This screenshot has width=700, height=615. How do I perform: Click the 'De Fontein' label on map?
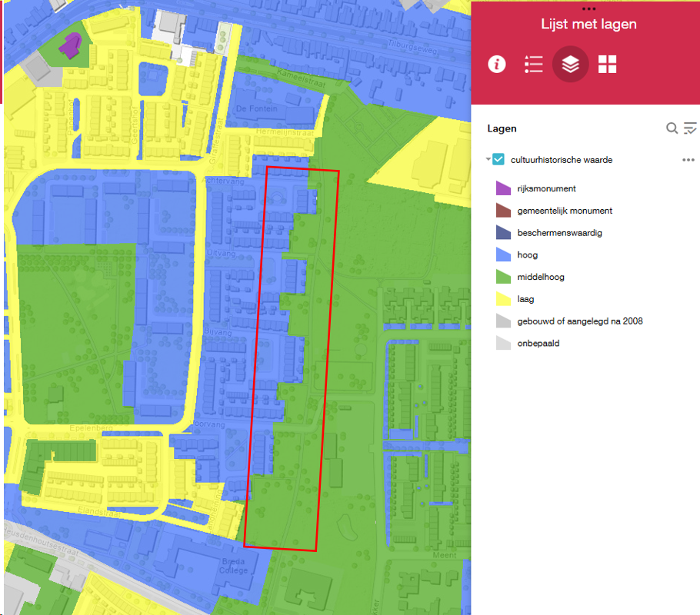click(257, 108)
